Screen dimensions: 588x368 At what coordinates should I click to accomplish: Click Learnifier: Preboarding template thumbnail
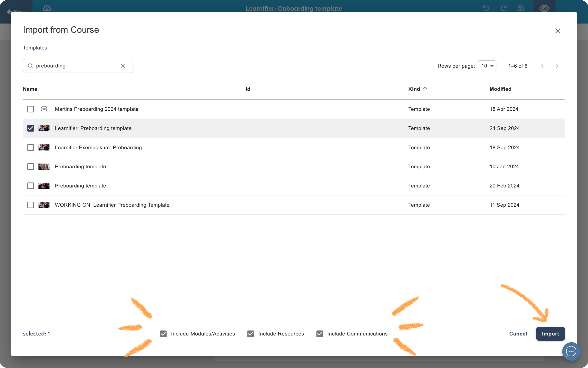pyautogui.click(x=44, y=128)
